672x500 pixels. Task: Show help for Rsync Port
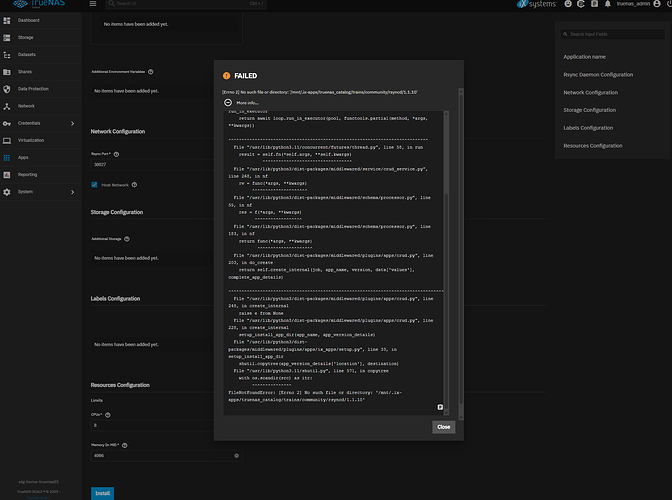point(116,154)
